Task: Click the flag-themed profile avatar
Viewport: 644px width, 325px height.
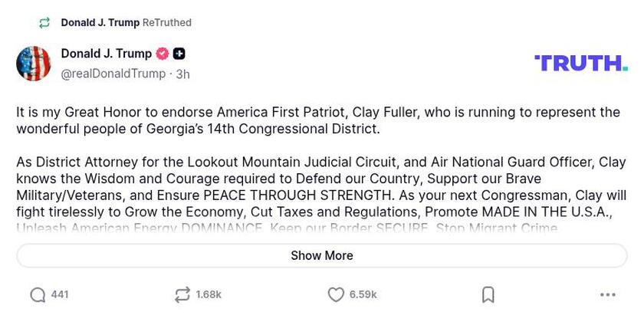Action: pos(33,64)
